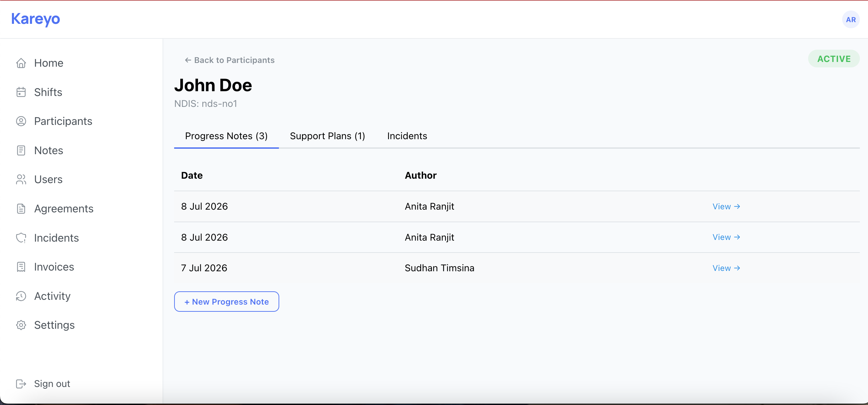Click the Agreements file icon
The image size is (868, 405).
21,209
